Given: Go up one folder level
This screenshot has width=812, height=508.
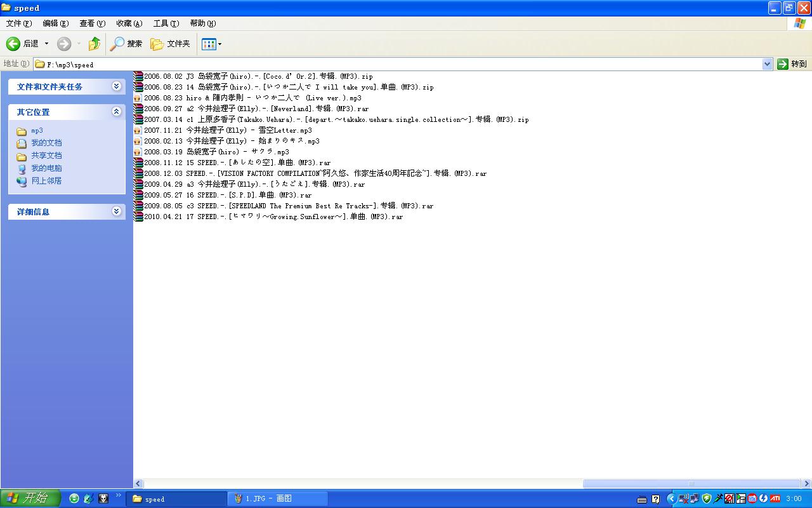Looking at the screenshot, I should [95, 44].
